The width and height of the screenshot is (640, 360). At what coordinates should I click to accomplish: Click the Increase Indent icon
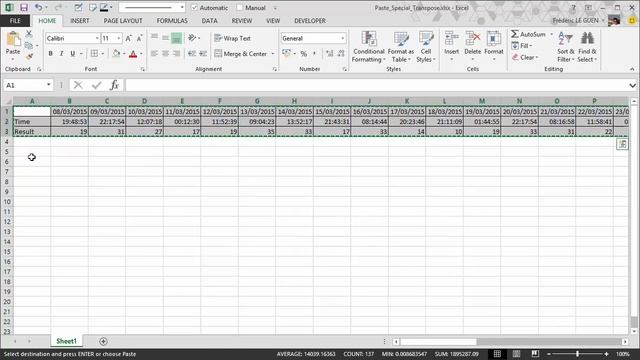coord(203,53)
